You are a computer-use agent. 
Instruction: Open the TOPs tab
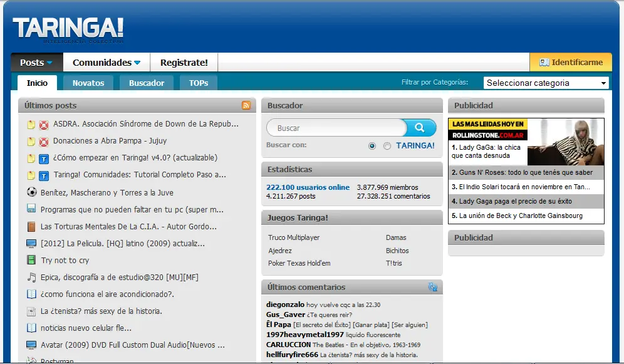[199, 83]
